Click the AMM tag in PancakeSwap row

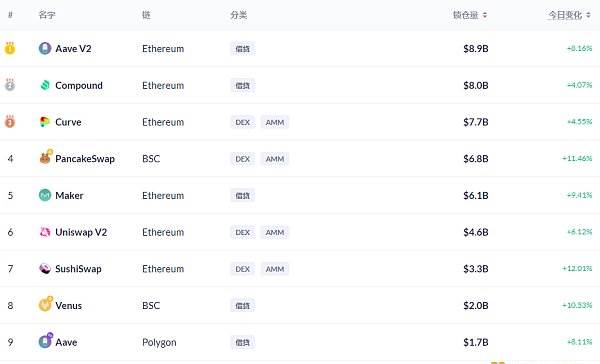(275, 159)
